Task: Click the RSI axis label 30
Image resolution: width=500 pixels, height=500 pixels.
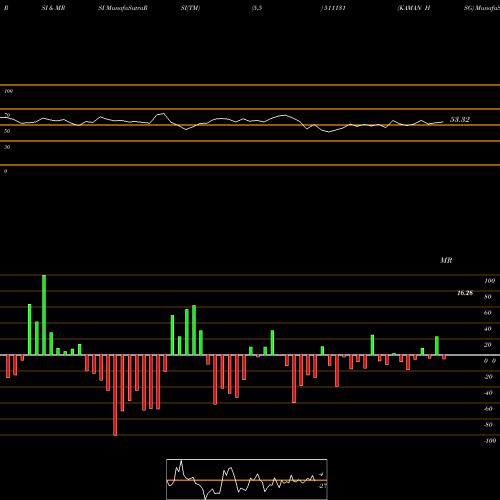Action: [7, 147]
